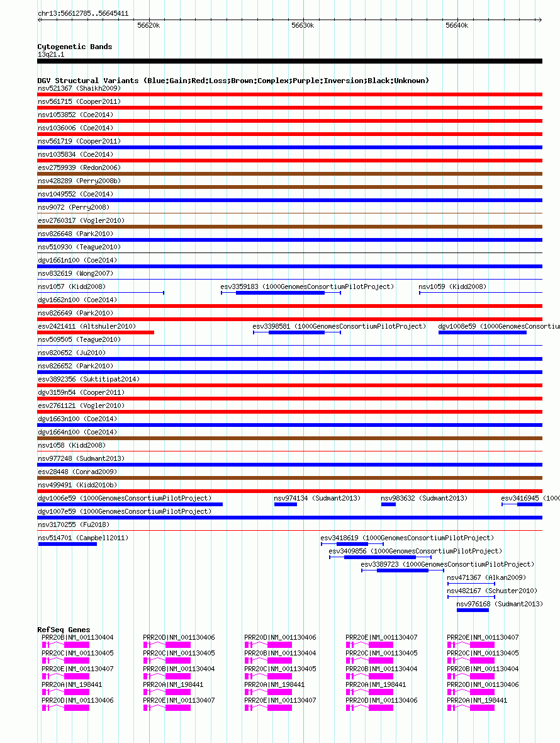Open variant esv3398581 label
This screenshot has height=743, width=560.
coord(339,327)
